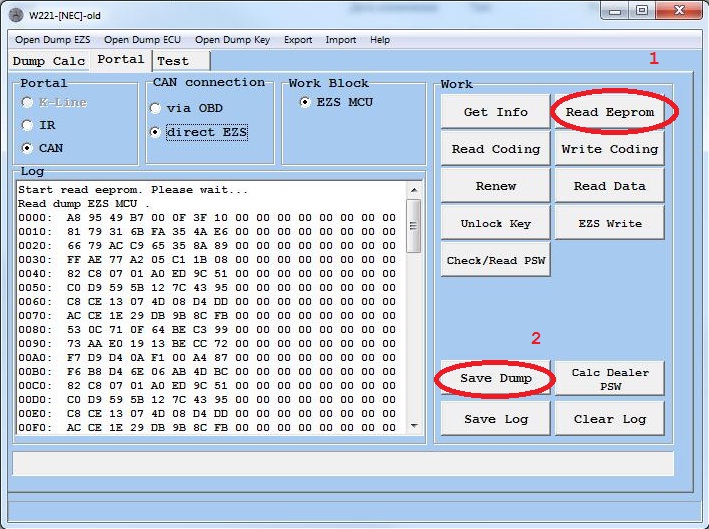Select the K-Line portal radio button
This screenshot has width=709, height=529.
[27, 102]
